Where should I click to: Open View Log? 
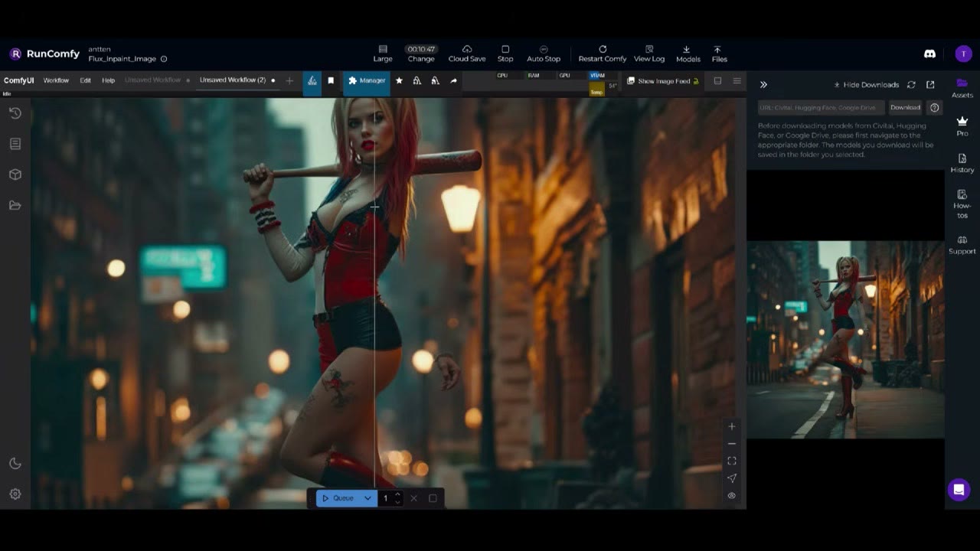tap(649, 54)
